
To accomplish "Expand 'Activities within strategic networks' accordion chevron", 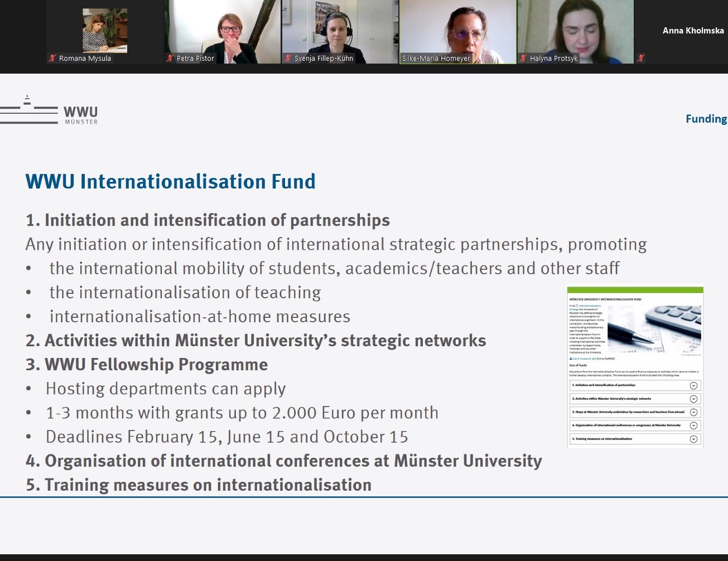I will coord(693,399).
